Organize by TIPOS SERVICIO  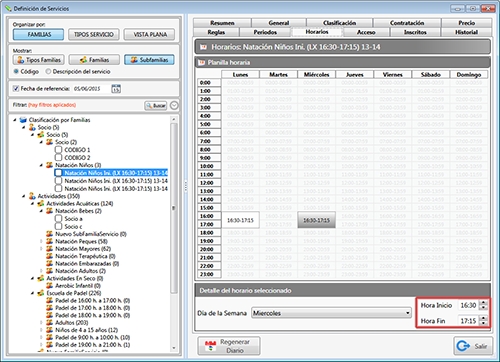pos(94,35)
